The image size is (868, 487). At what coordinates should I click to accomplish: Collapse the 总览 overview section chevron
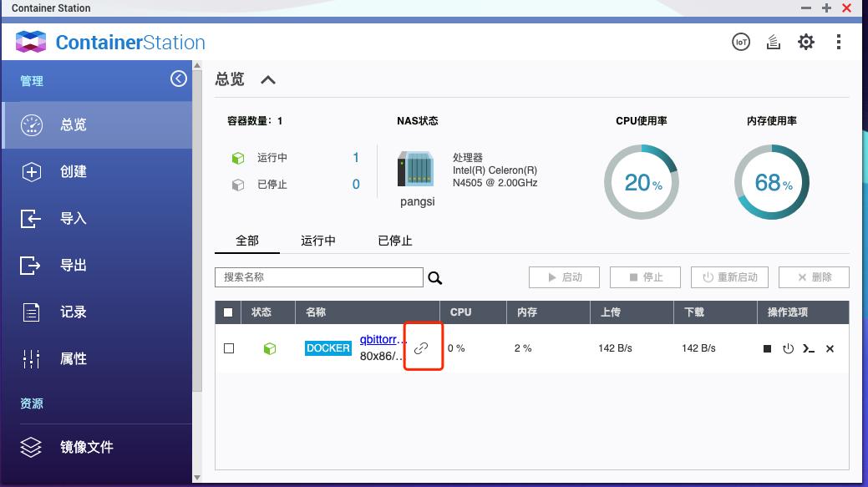[x=269, y=79]
